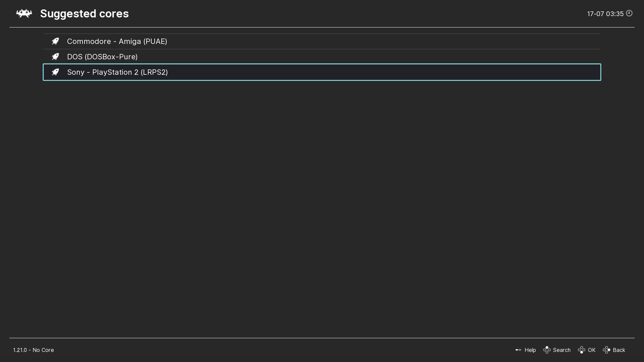
Task: Click the RetroArch invader logo icon
Action: [24, 14]
